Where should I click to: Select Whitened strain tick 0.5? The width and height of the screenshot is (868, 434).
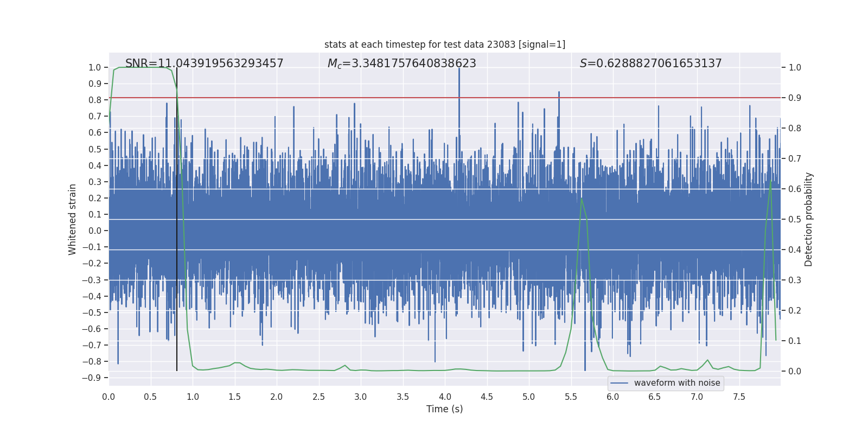pos(95,149)
